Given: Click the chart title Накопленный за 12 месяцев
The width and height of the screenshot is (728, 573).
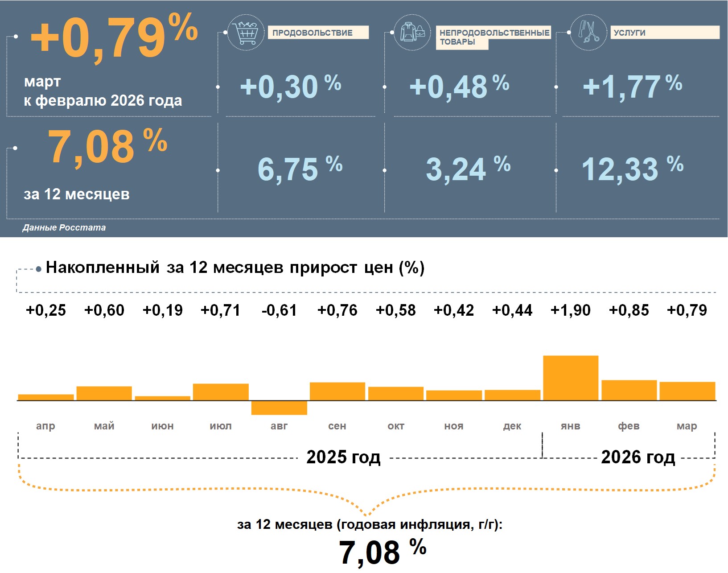Looking at the screenshot, I should pos(235,268).
